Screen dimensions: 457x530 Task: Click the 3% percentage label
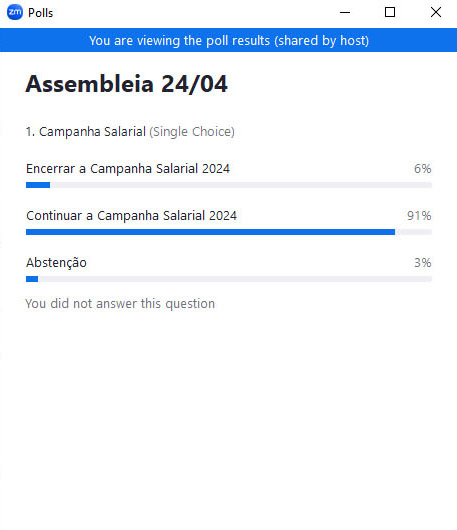click(423, 263)
